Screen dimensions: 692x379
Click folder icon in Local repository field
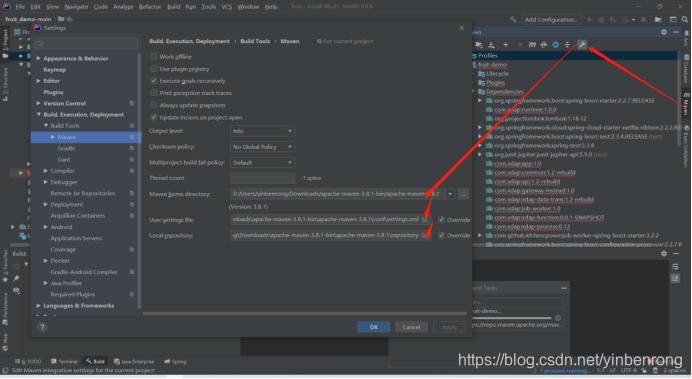[425, 235]
